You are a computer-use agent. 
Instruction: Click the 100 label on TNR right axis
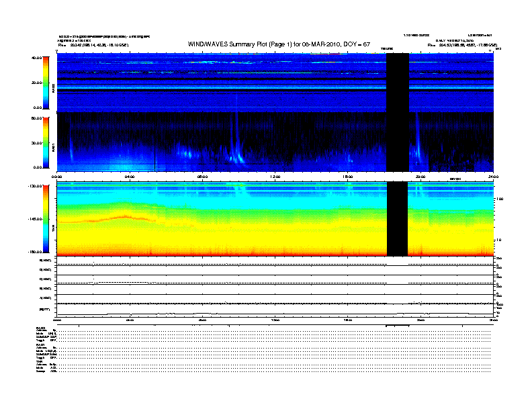[500, 199]
